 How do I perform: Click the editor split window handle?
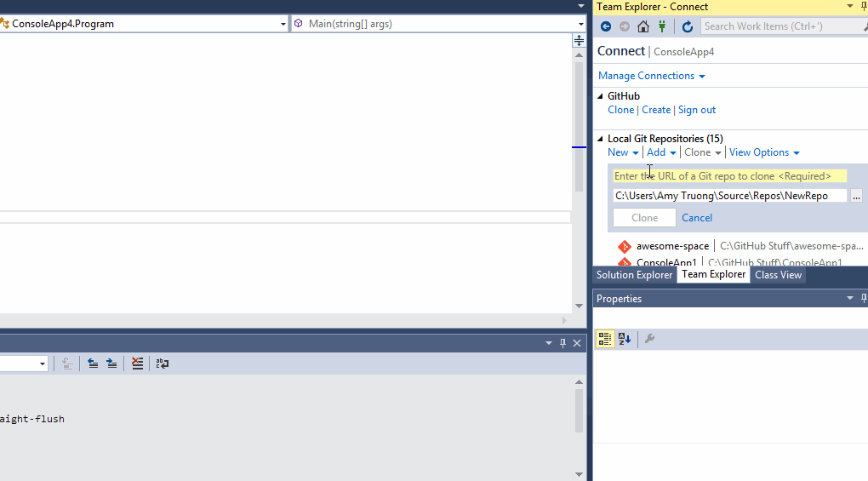[x=579, y=40]
